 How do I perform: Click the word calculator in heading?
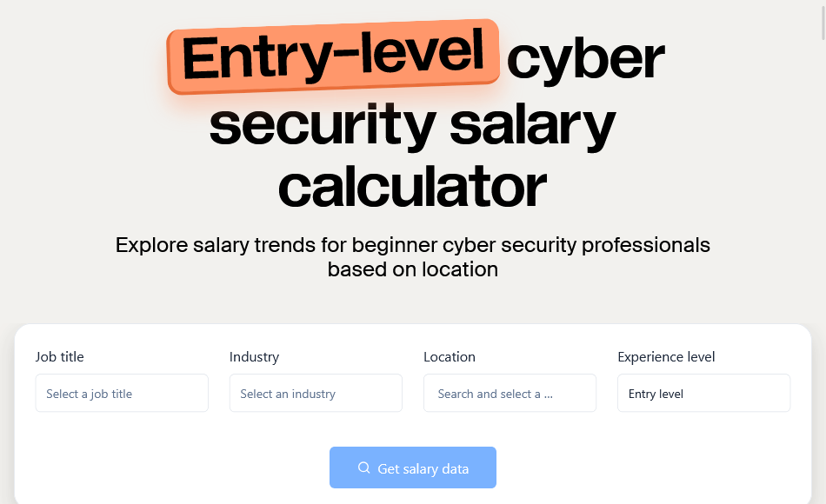[412, 187]
